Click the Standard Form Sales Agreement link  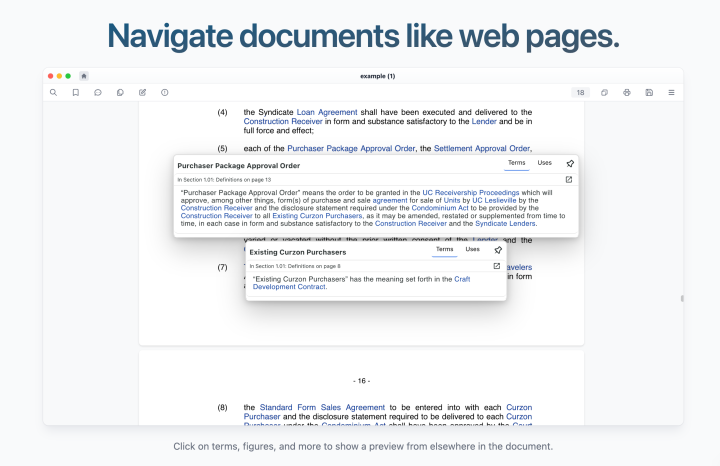pos(322,407)
